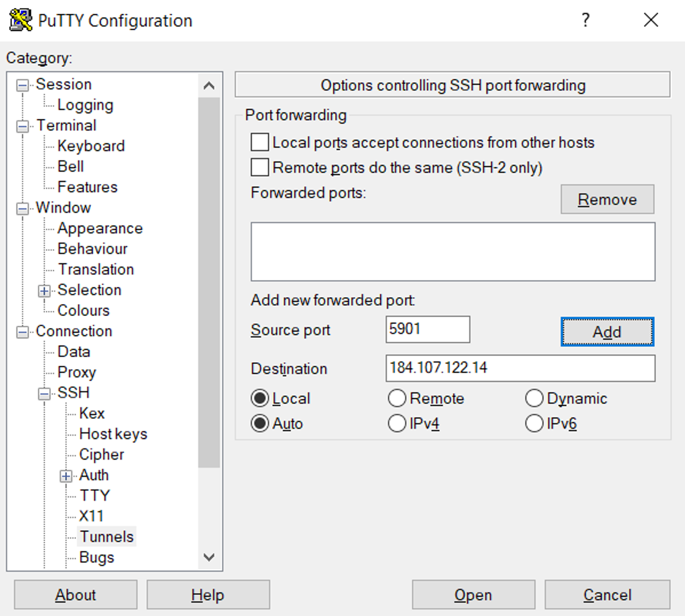
Task: Open Session category
Action: (63, 84)
